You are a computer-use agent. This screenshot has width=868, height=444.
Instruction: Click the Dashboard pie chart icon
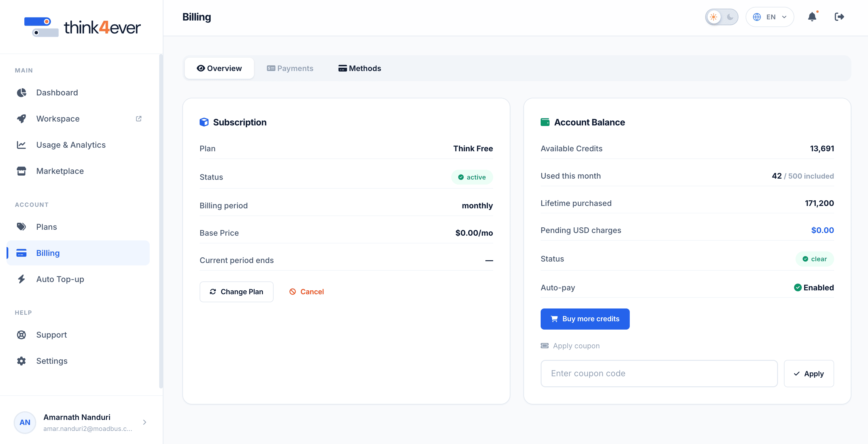[22, 92]
